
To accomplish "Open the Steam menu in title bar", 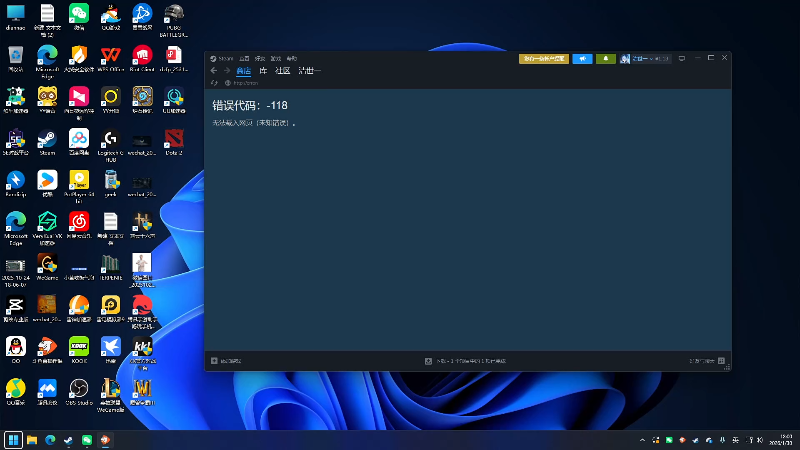I will coord(222,59).
